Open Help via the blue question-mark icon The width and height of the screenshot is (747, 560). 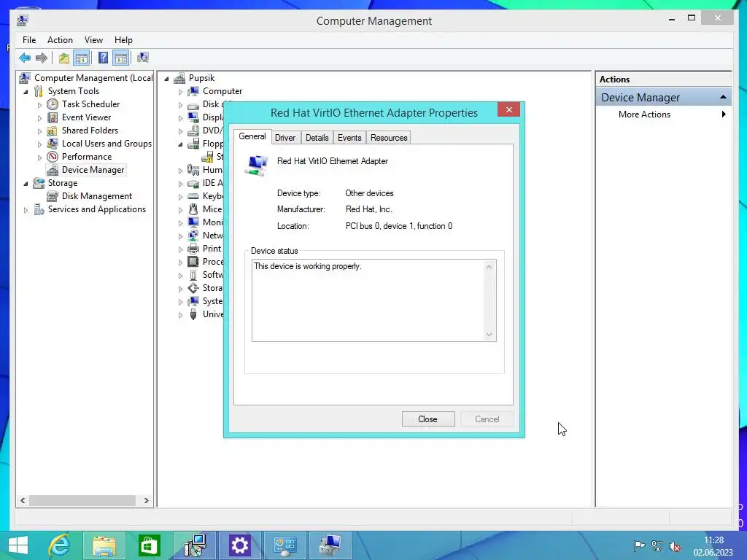coord(103,58)
